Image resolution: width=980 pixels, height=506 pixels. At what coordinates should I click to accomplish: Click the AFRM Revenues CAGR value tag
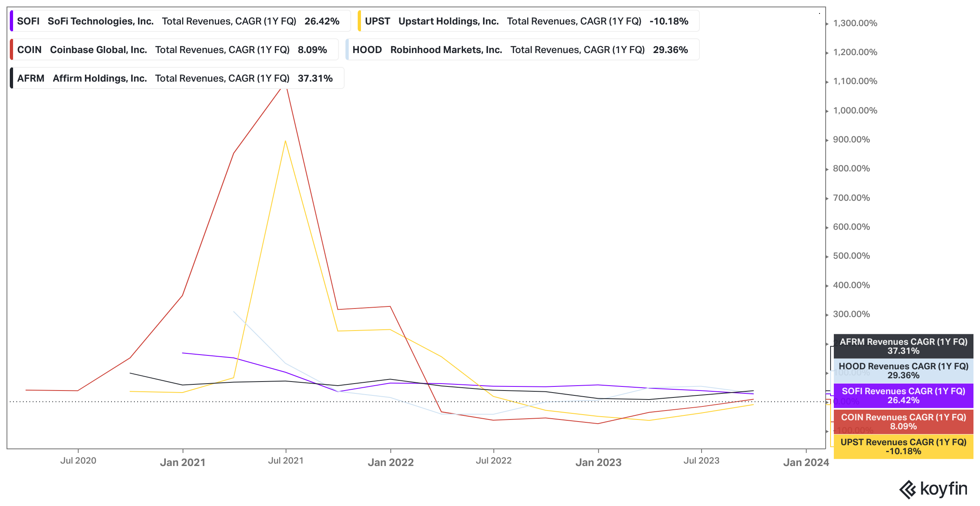tap(903, 346)
